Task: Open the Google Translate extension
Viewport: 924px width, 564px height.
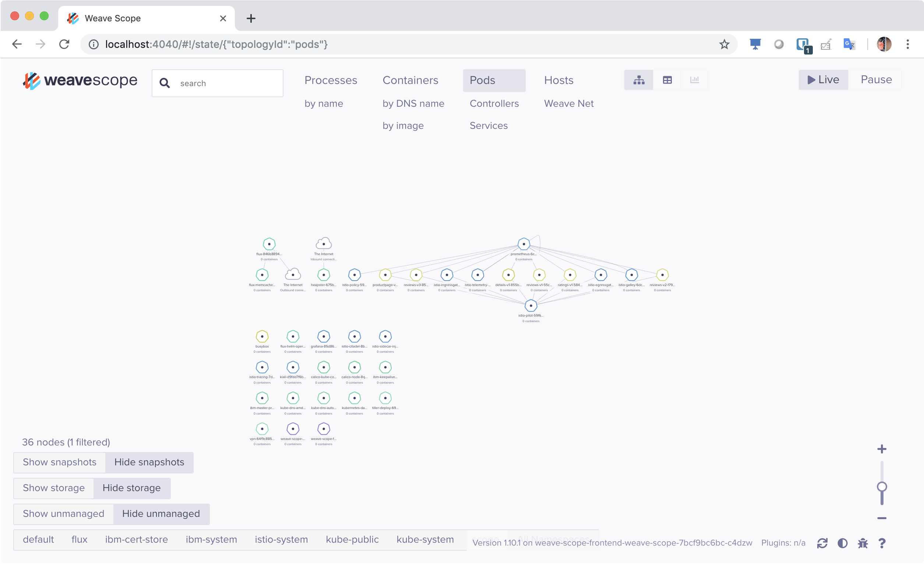Action: click(x=849, y=44)
